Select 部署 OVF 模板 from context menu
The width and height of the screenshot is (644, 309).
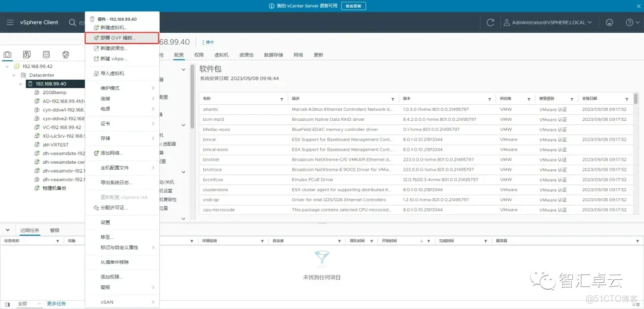pyautogui.click(x=122, y=38)
